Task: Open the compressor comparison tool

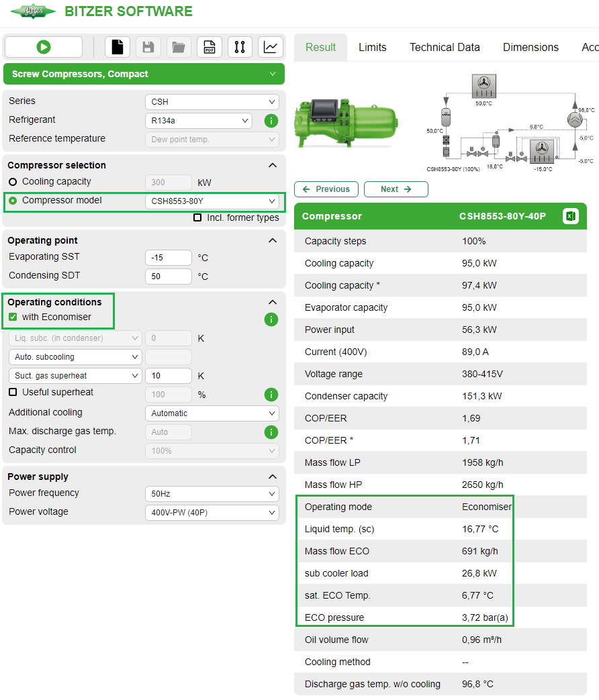Action: 240,47
